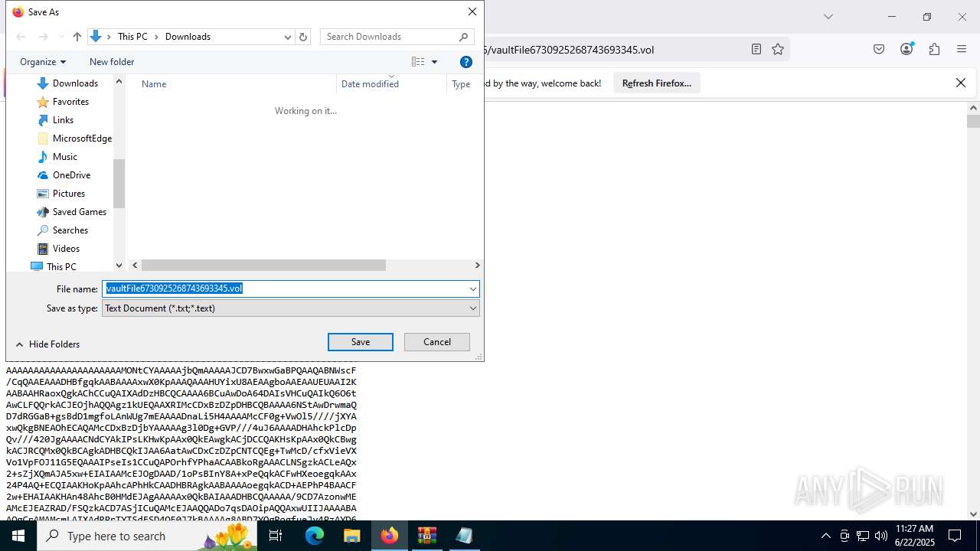Go up one folder level with Up arrow
This screenshot has height=551, width=980.
point(77,37)
